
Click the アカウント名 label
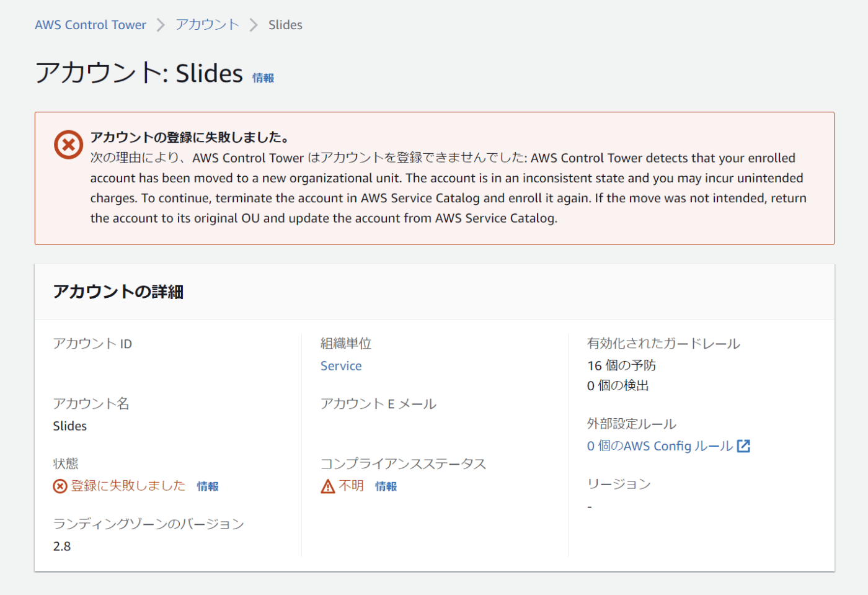click(x=91, y=404)
